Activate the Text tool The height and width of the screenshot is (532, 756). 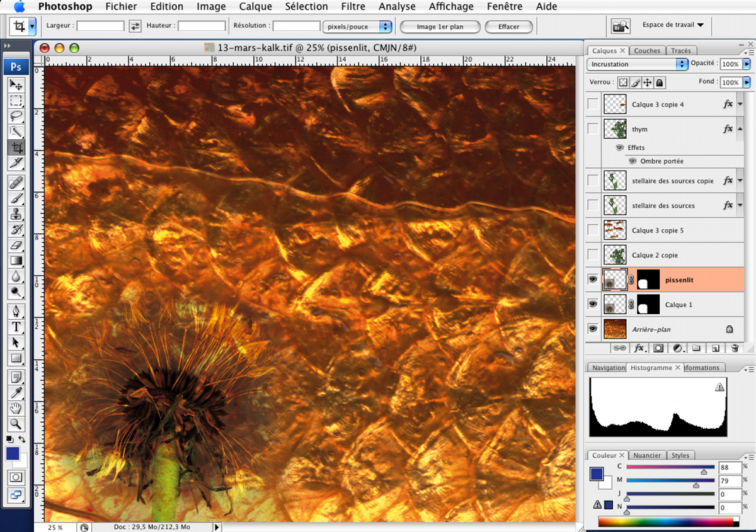tap(16, 327)
